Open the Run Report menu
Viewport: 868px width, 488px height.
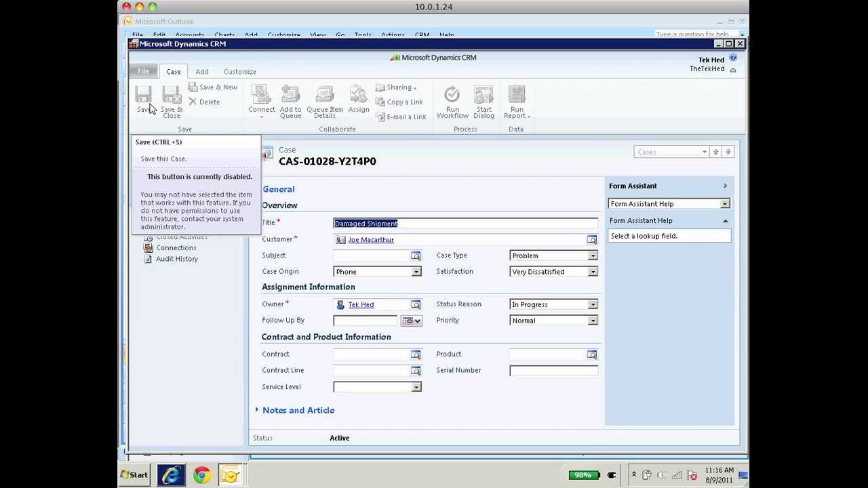(x=517, y=102)
